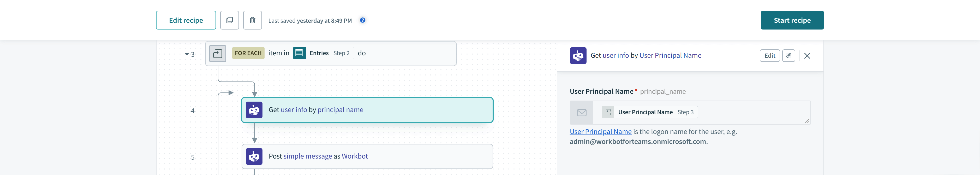The height and width of the screenshot is (175, 980).
Task: Click the Workbot icon in details panel header
Action: (x=577, y=56)
